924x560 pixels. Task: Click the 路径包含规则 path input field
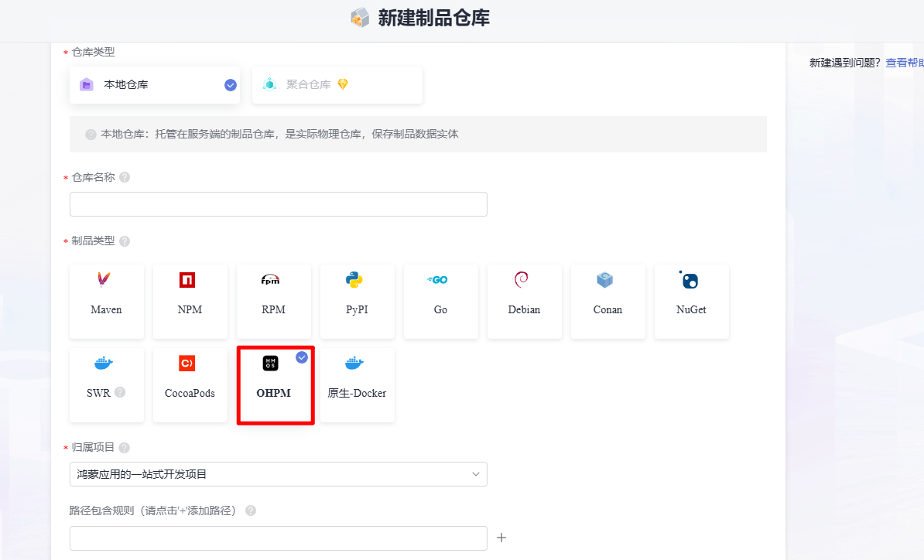pyautogui.click(x=278, y=538)
